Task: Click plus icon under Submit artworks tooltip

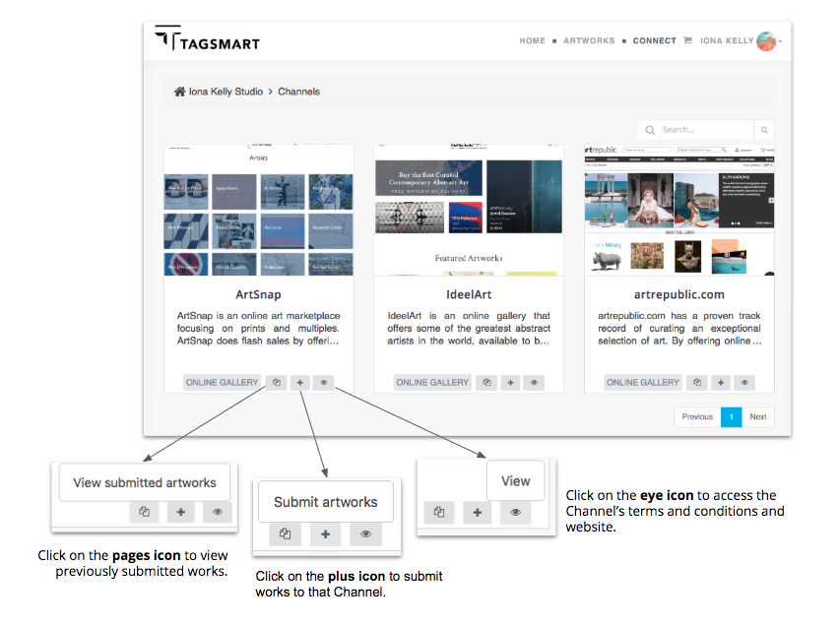Action: point(325,533)
